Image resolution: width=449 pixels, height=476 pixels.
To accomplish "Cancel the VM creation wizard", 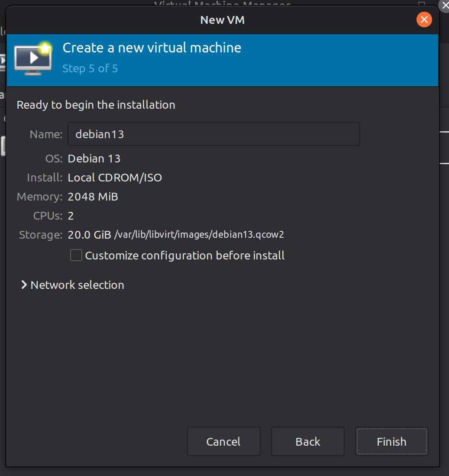I will (x=223, y=442).
